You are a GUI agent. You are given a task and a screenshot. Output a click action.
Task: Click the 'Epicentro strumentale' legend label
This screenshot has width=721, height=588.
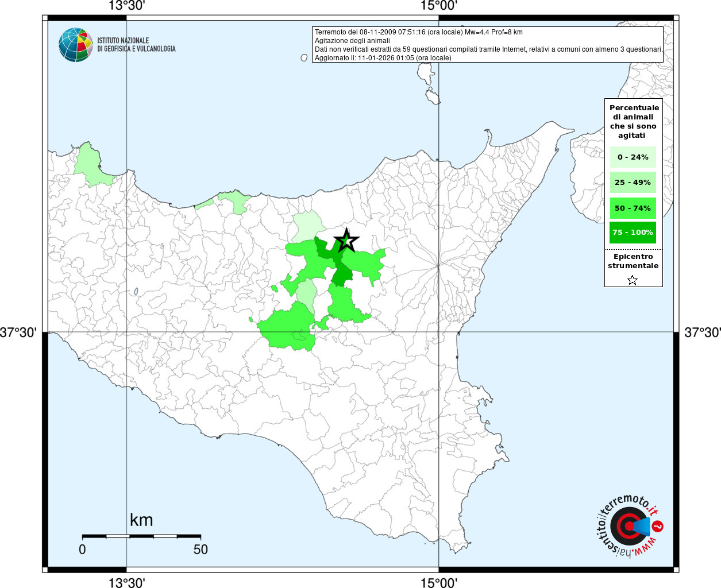click(x=633, y=261)
